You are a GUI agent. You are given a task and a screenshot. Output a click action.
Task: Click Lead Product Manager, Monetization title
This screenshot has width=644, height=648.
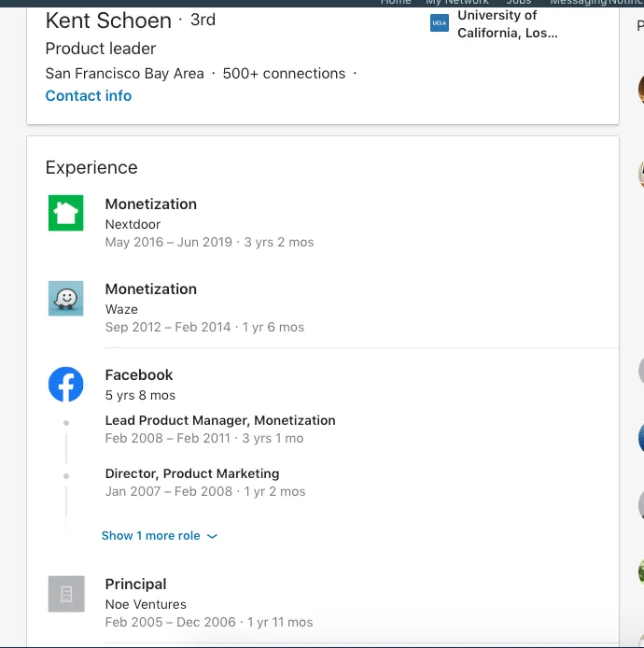pos(220,420)
